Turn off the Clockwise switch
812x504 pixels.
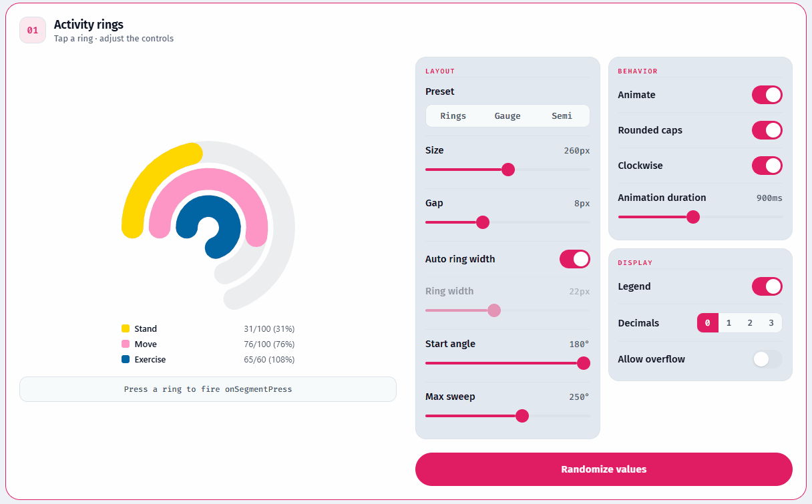(767, 166)
